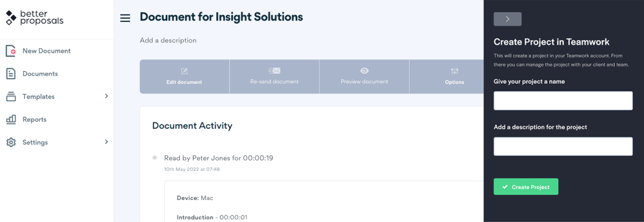
Task: Collapse the Teamwork side panel
Action: click(507, 19)
